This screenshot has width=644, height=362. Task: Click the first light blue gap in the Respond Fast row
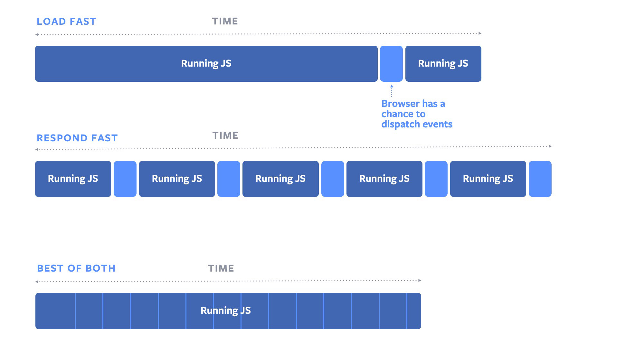pyautogui.click(x=125, y=179)
